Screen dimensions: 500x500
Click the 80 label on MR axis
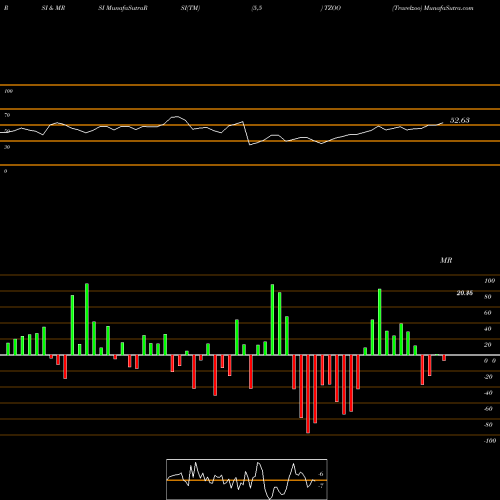488,297
